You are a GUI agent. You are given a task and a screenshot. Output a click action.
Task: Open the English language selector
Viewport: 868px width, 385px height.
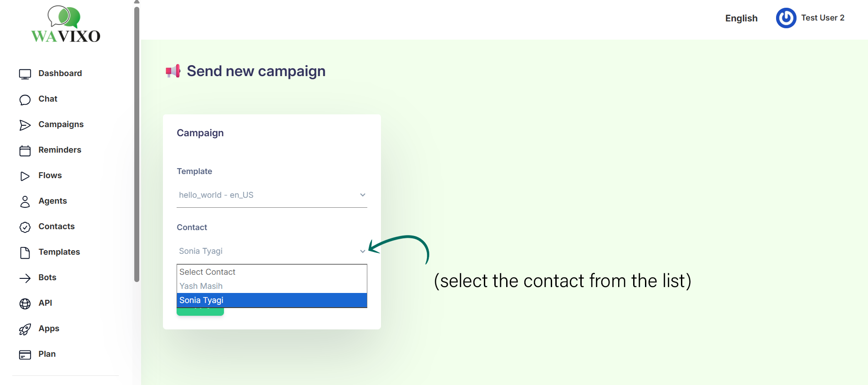741,18
